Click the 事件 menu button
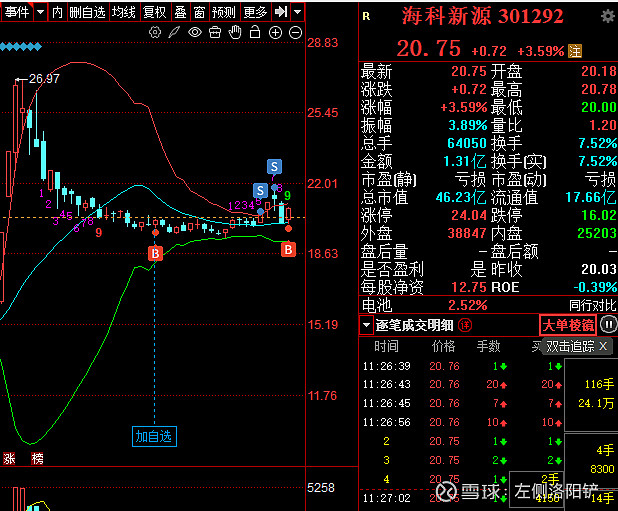618x511 pixels. pos(17,12)
